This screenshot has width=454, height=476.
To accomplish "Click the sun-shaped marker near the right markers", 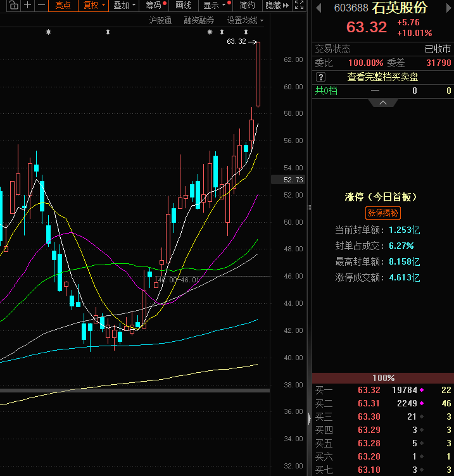I will (x=210, y=32).
